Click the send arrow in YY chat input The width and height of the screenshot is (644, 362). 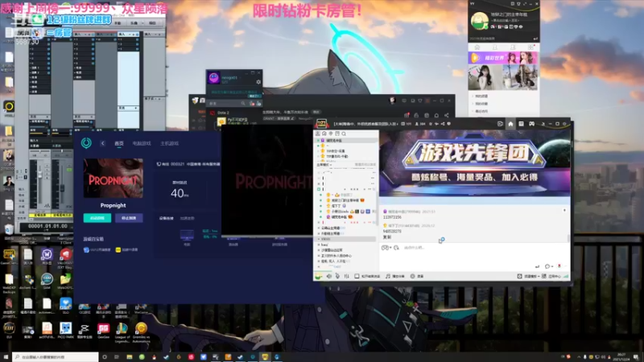point(537,266)
